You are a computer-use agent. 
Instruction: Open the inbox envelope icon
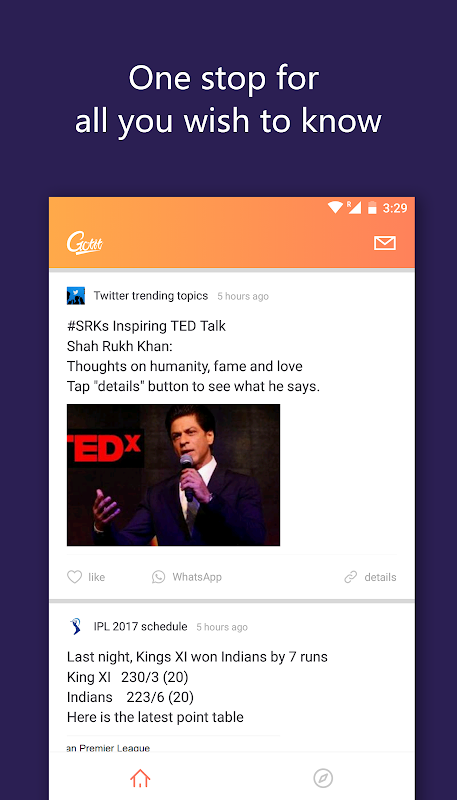coord(385,243)
